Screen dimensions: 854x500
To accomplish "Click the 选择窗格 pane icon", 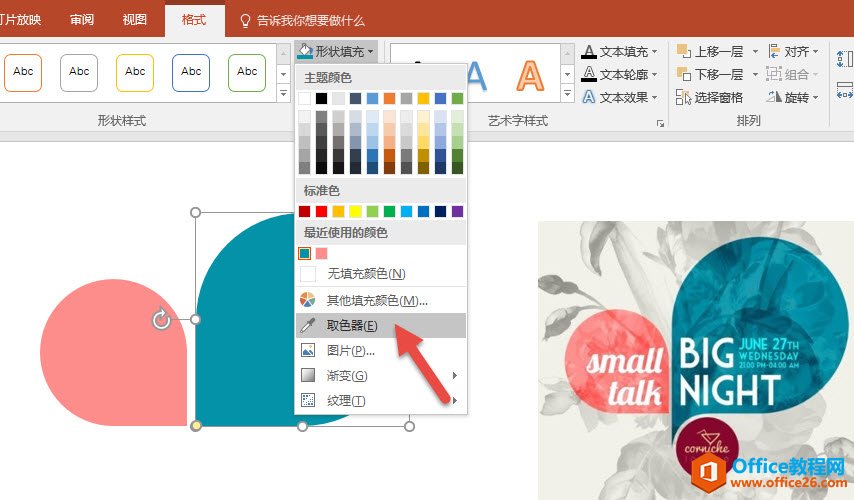I will point(684,97).
